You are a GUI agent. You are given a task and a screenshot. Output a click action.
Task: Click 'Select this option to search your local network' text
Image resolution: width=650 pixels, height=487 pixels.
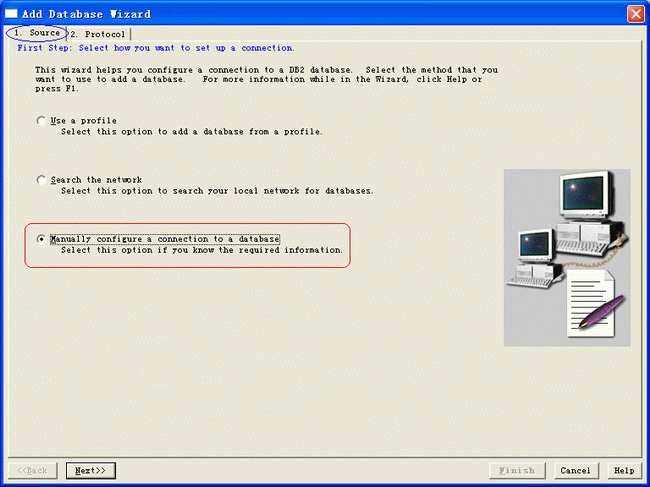(x=216, y=191)
